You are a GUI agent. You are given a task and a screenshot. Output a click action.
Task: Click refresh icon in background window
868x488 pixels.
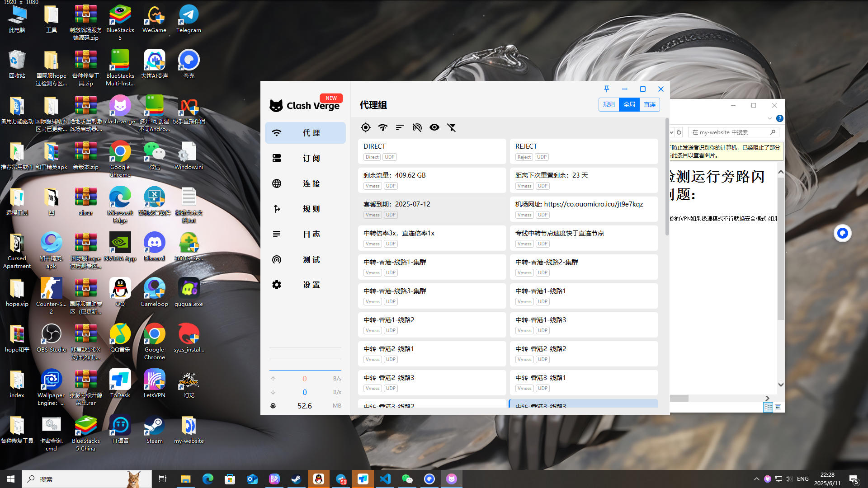[x=679, y=132]
